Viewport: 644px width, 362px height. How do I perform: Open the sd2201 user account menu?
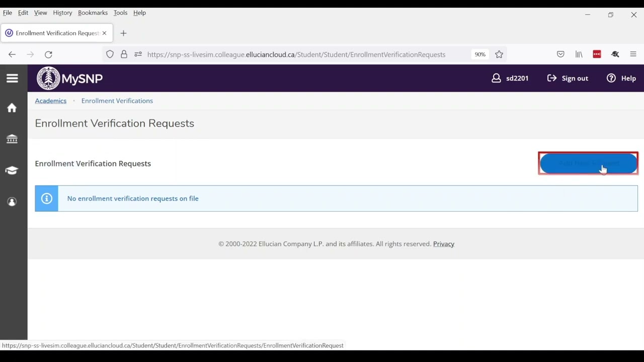[x=510, y=78]
